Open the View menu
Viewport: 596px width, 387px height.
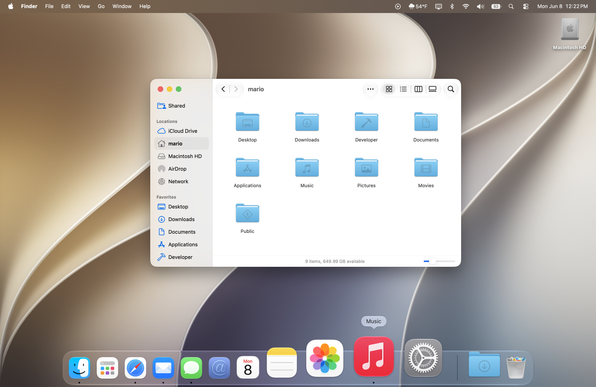click(84, 6)
